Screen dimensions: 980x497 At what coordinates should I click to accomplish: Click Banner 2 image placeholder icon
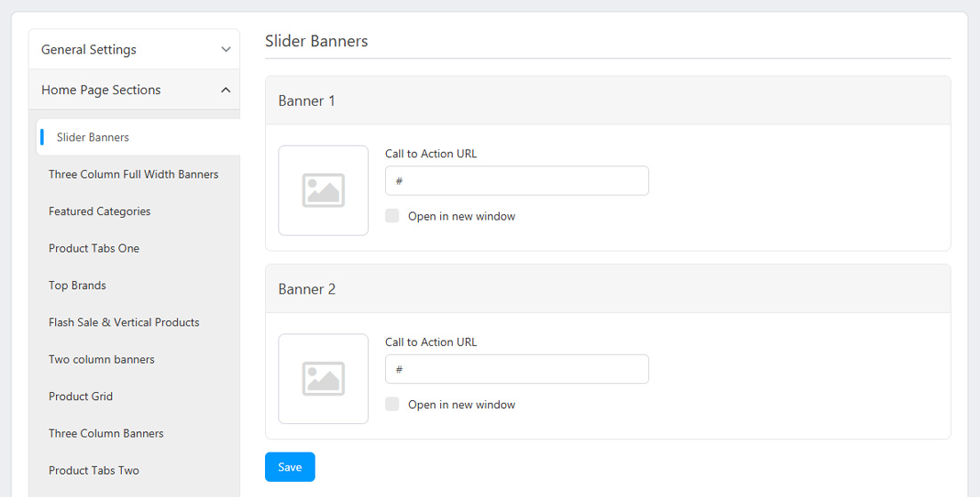tap(323, 379)
